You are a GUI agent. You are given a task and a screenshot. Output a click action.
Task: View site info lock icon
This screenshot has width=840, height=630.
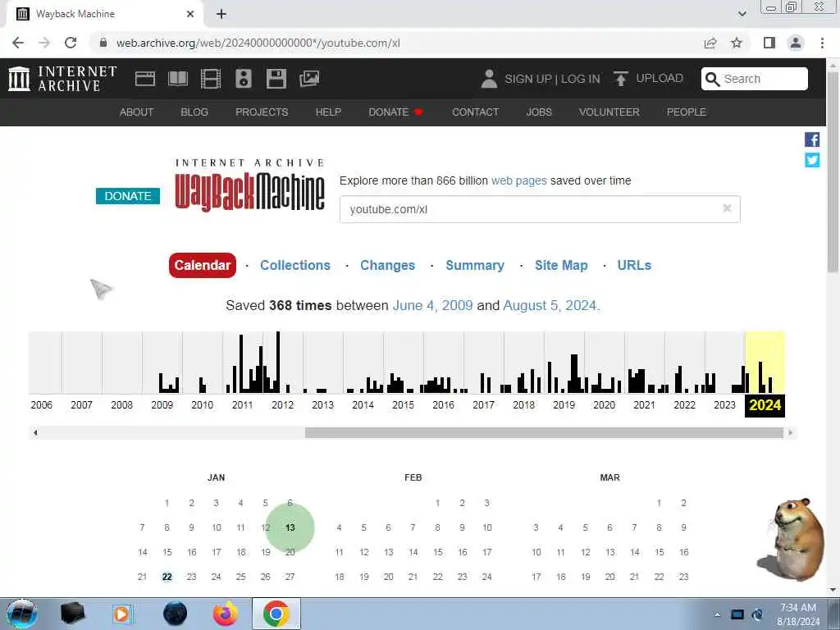click(103, 43)
